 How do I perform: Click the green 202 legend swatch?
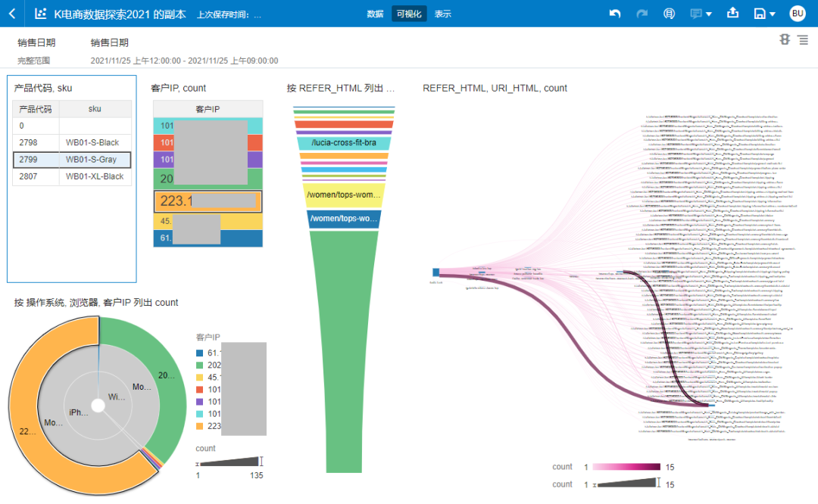pos(199,366)
